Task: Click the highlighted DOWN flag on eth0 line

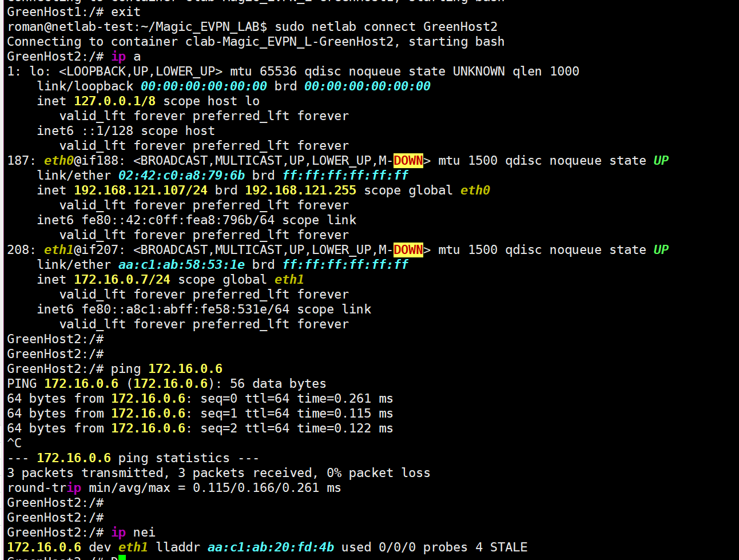Action: (408, 161)
